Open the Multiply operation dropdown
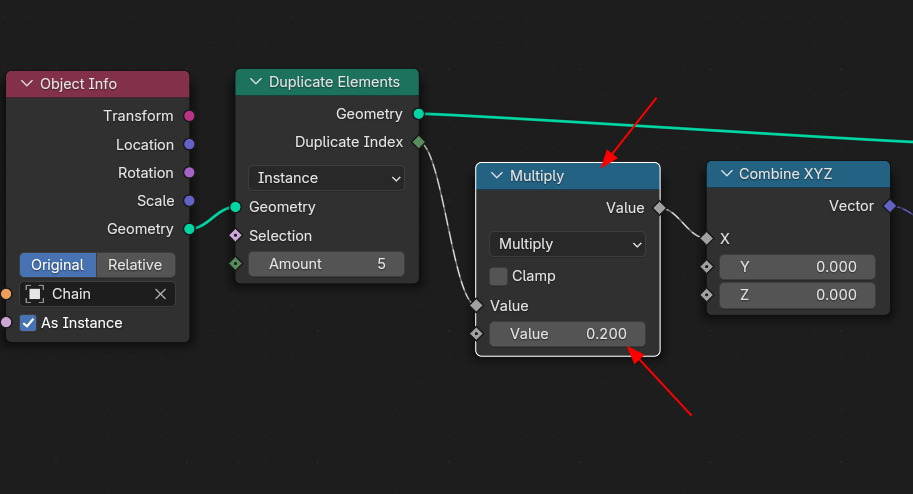This screenshot has height=494, width=913. click(x=567, y=244)
